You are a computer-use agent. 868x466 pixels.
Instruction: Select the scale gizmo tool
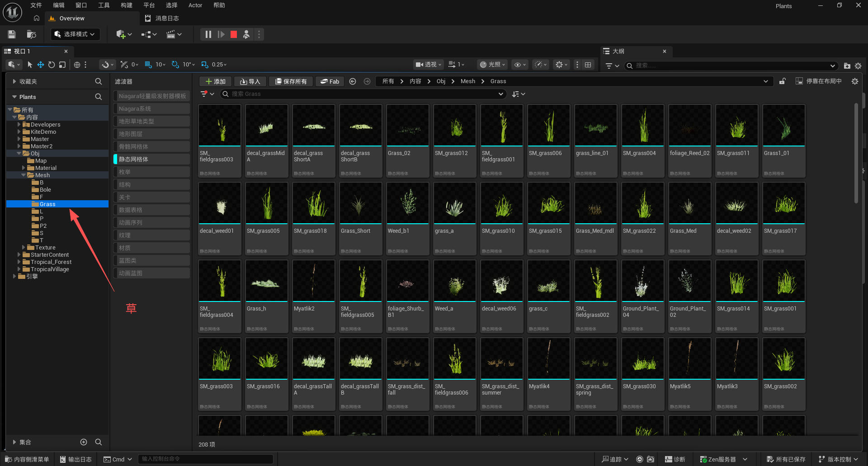[62, 65]
